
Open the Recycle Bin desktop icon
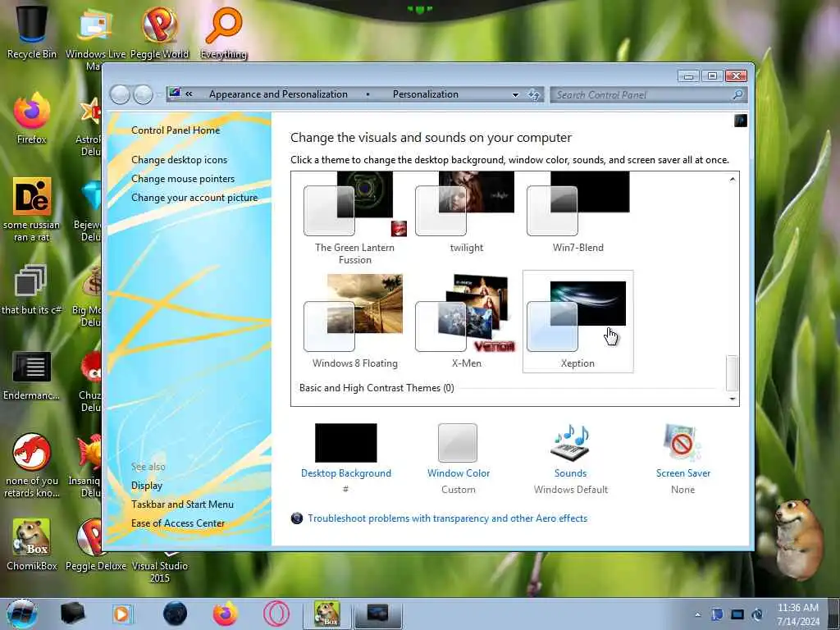pyautogui.click(x=31, y=31)
